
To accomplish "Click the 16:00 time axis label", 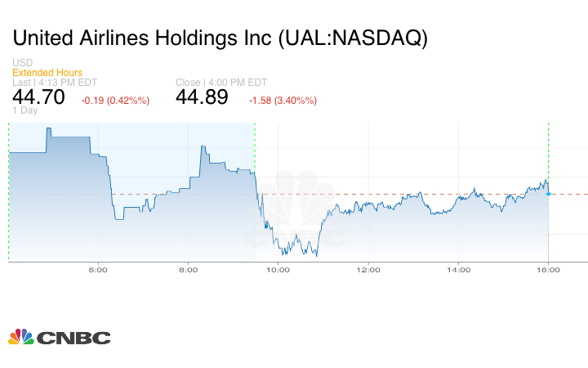I will 548,269.
